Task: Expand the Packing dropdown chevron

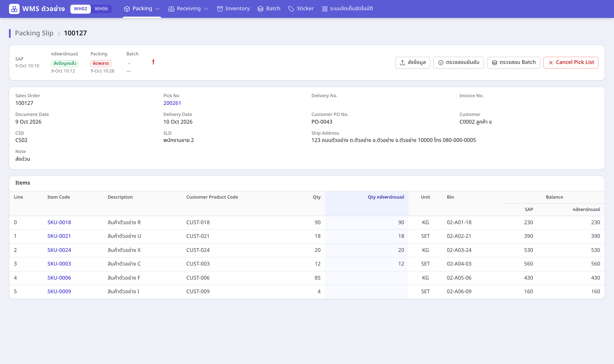Action: (158, 9)
